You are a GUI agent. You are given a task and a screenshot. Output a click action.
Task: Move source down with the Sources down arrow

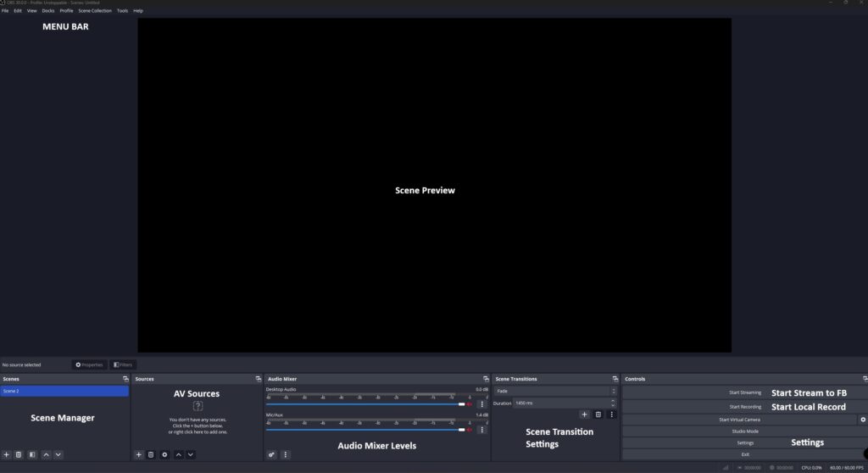[x=191, y=454]
